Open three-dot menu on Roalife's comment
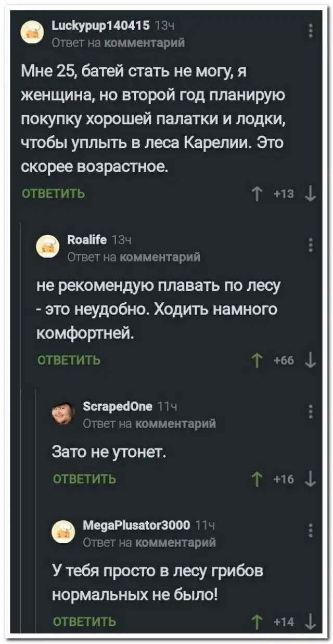The height and width of the screenshot is (644, 333). click(x=311, y=244)
